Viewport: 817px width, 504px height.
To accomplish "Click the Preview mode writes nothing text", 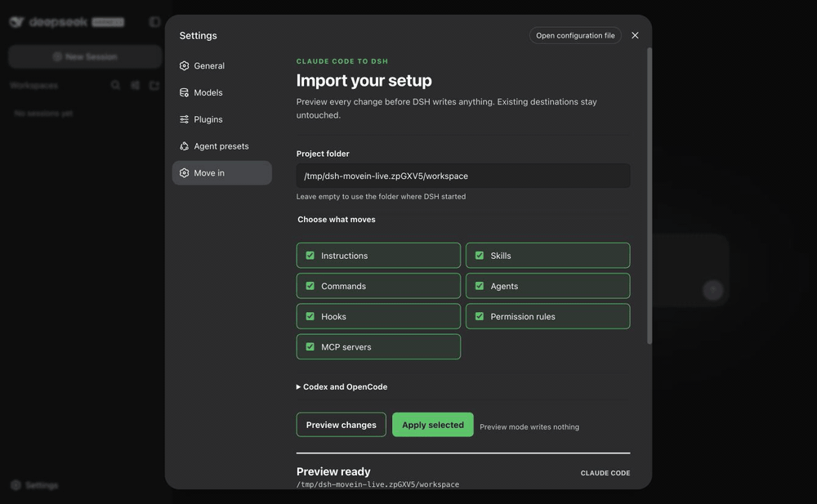I will [529, 427].
